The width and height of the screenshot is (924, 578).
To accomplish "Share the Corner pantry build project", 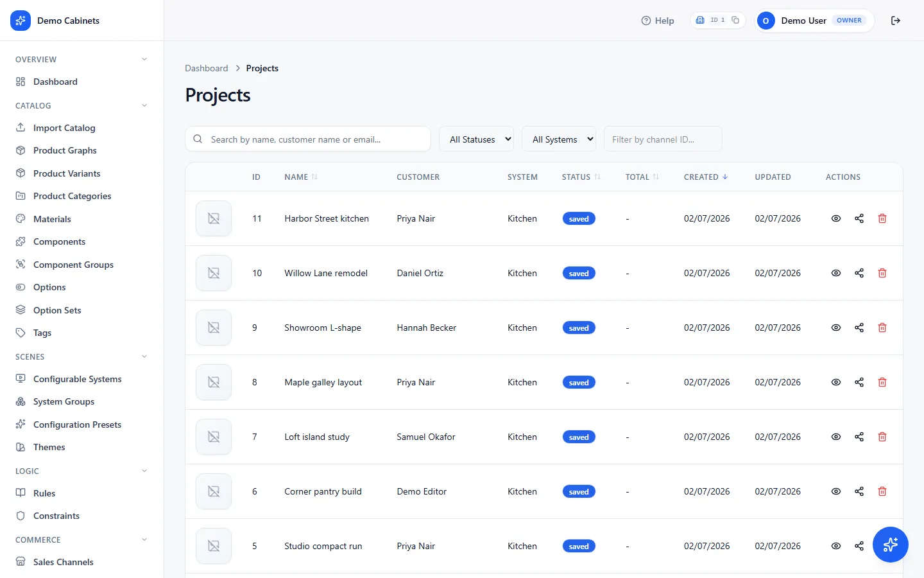I will point(859,491).
